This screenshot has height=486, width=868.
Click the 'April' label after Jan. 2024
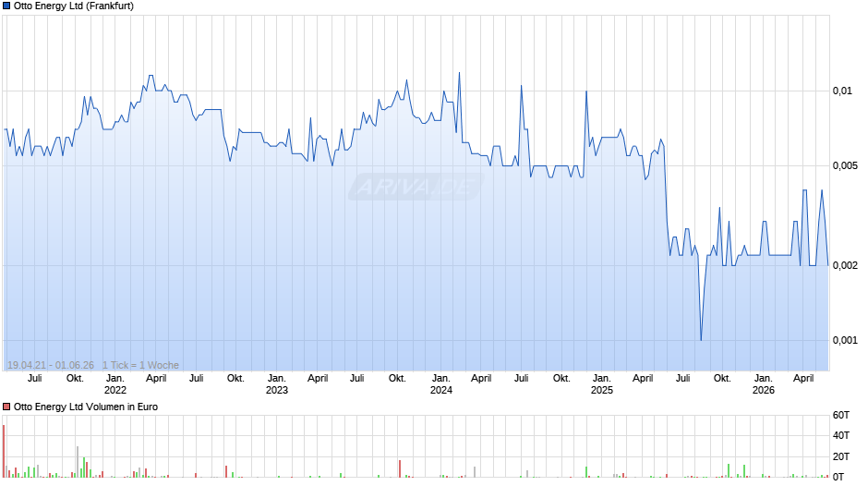(x=481, y=379)
